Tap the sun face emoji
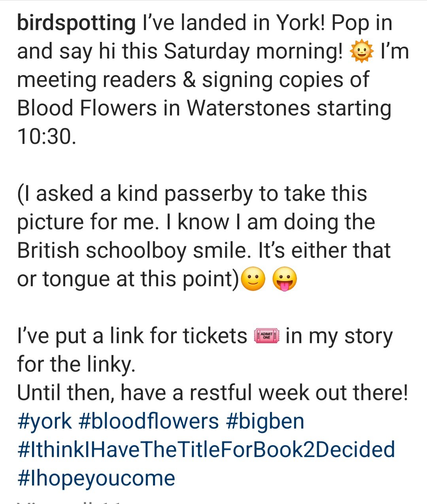The image size is (427, 504). 362,52
